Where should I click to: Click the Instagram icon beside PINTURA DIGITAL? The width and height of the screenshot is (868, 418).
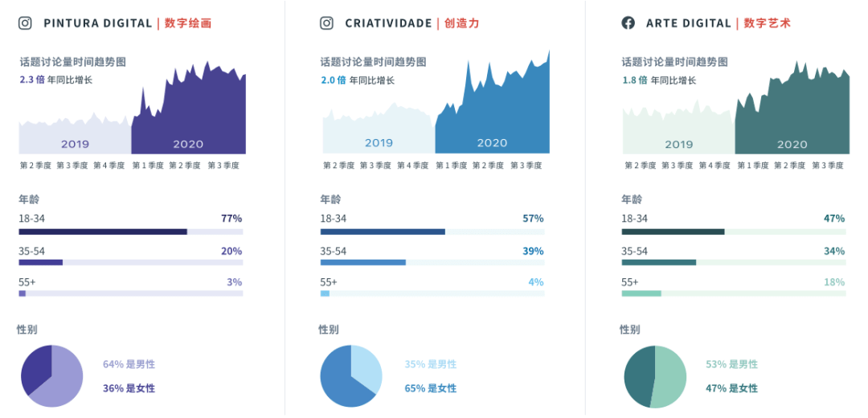(x=25, y=23)
